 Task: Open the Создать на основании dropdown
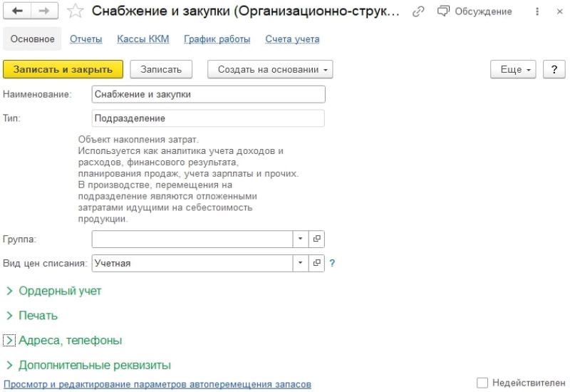[x=270, y=69]
